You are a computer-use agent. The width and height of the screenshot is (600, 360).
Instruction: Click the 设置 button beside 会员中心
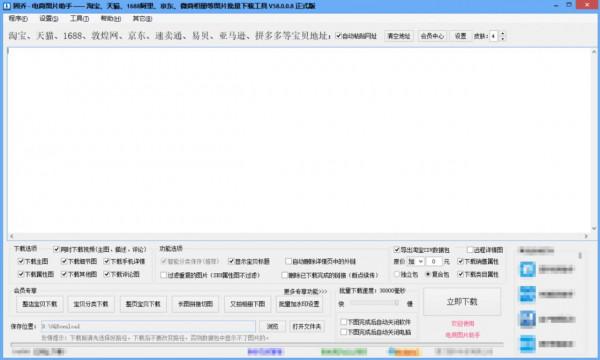[x=460, y=36]
